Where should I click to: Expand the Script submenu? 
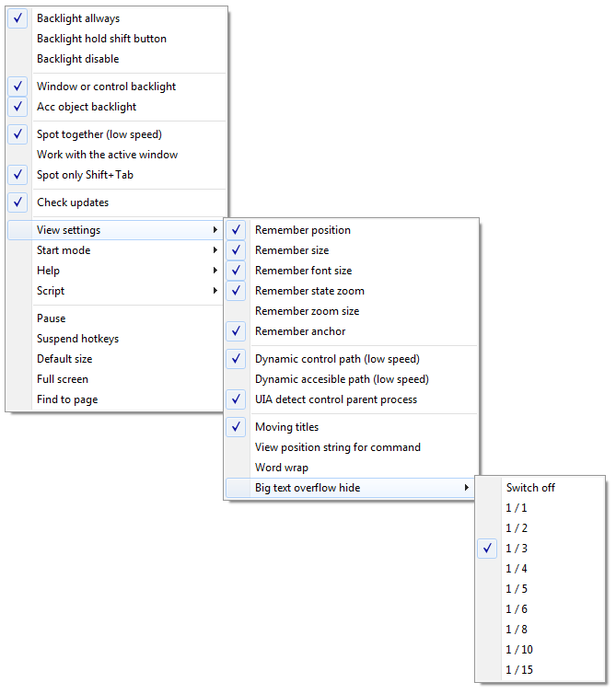(117, 291)
